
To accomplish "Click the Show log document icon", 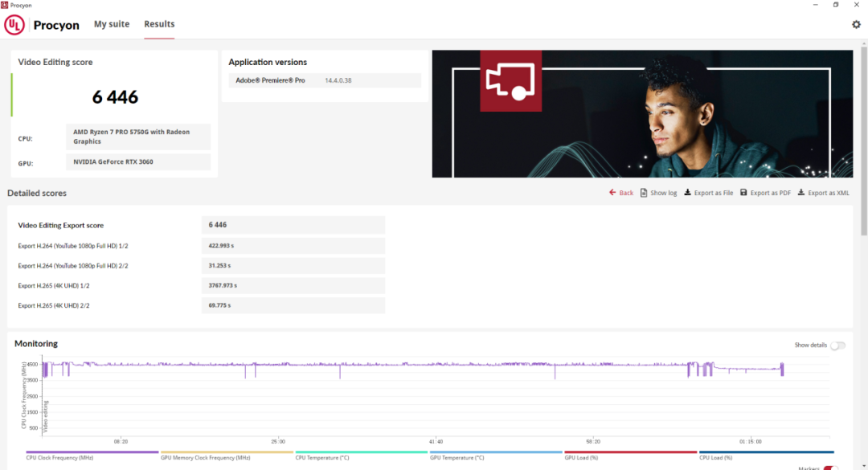I will pos(644,193).
